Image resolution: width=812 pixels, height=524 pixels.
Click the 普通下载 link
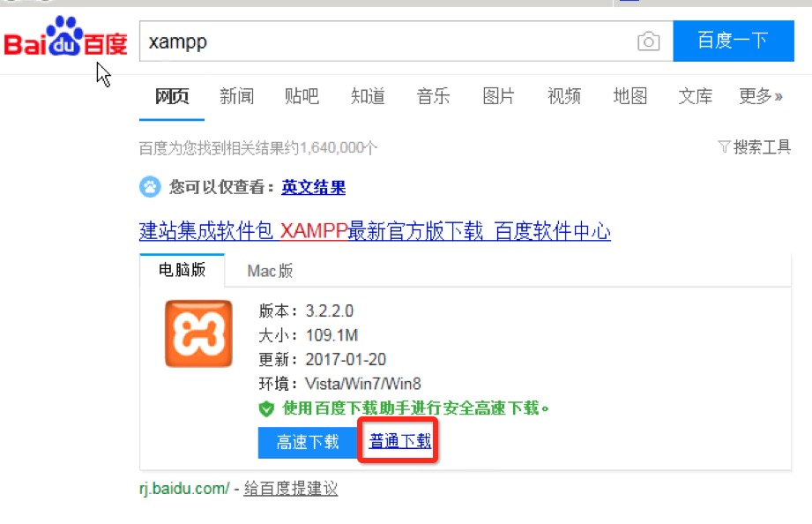[399, 441]
